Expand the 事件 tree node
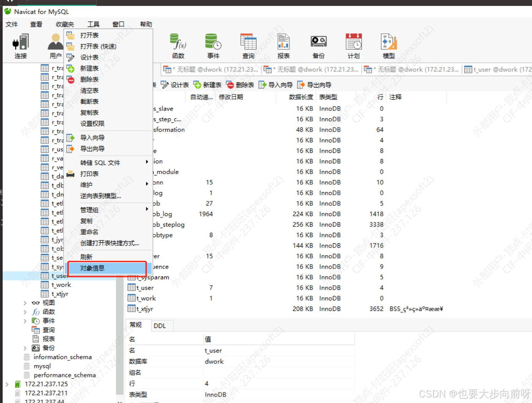This screenshot has height=403, width=532. pyautogui.click(x=25, y=321)
